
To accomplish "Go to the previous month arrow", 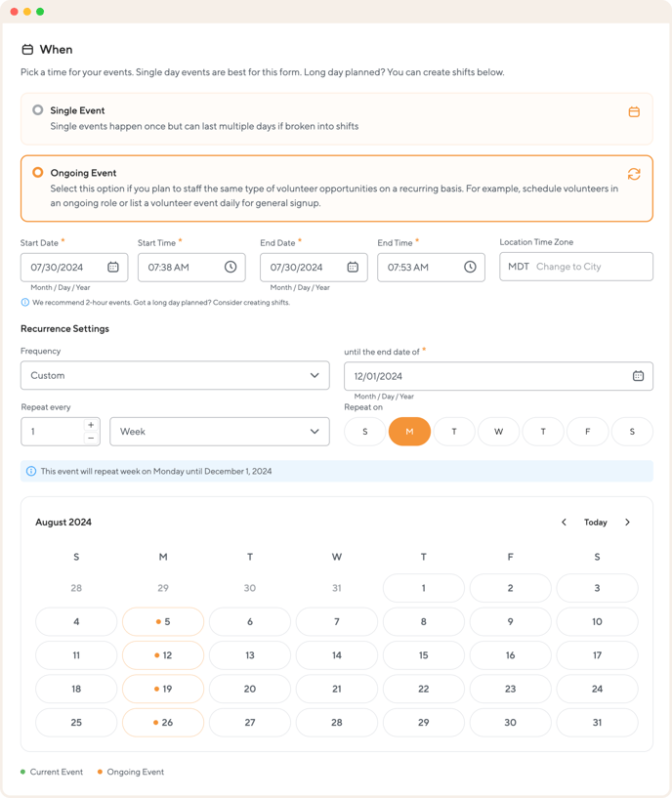I will tap(564, 523).
